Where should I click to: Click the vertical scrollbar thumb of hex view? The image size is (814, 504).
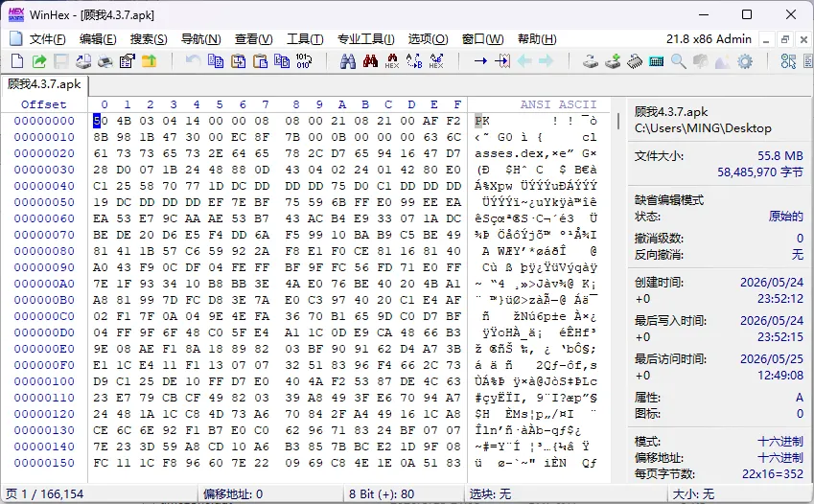617,121
